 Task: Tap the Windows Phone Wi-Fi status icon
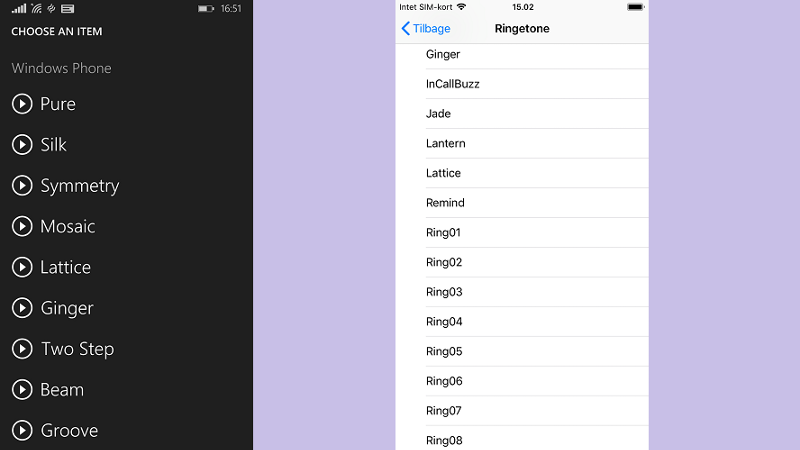point(36,9)
